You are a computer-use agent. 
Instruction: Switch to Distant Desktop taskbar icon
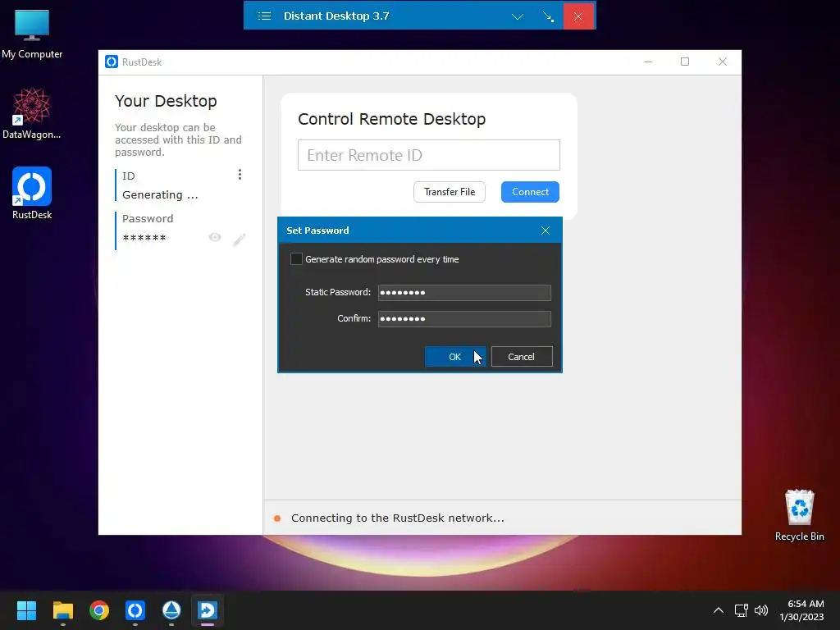pos(208,610)
